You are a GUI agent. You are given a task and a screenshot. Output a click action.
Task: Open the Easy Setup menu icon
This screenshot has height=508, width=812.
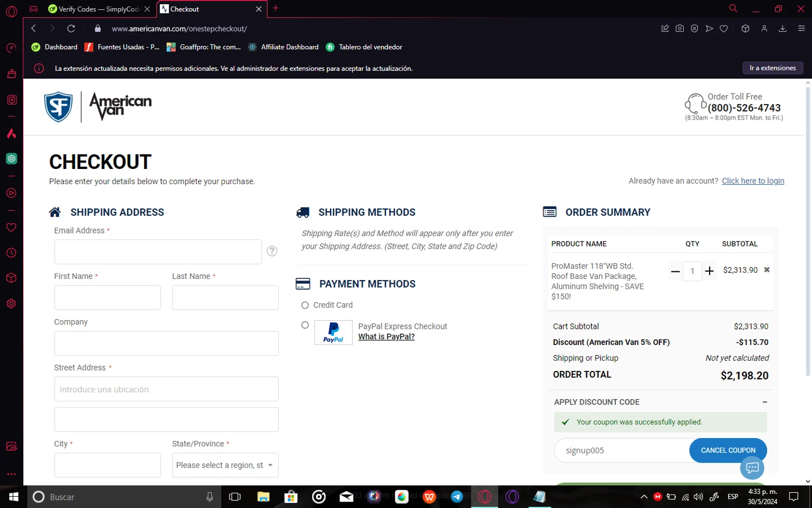801,29
